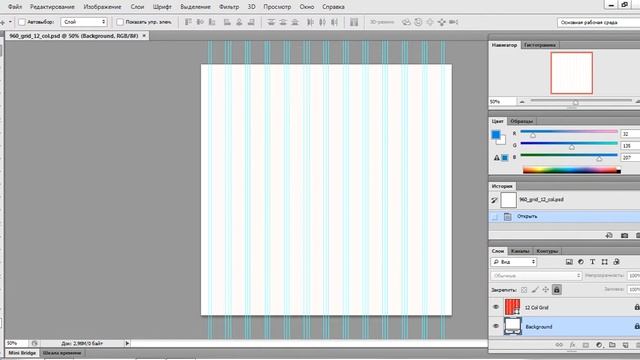The image size is (640, 360).
Task: Open the Слой auto-select dropdown
Action: [x=84, y=22]
